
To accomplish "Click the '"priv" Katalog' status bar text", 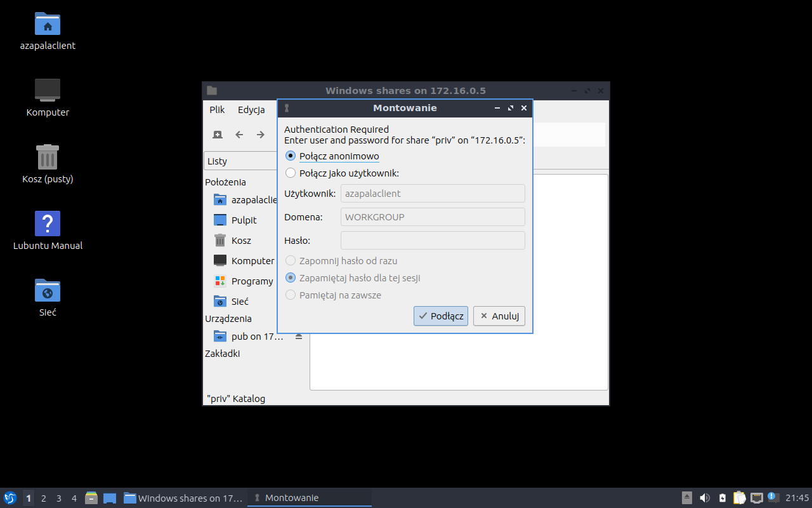I will 236,399.
